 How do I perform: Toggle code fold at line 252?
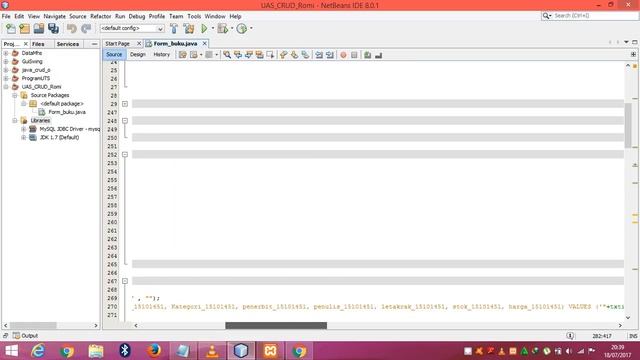pos(125,155)
